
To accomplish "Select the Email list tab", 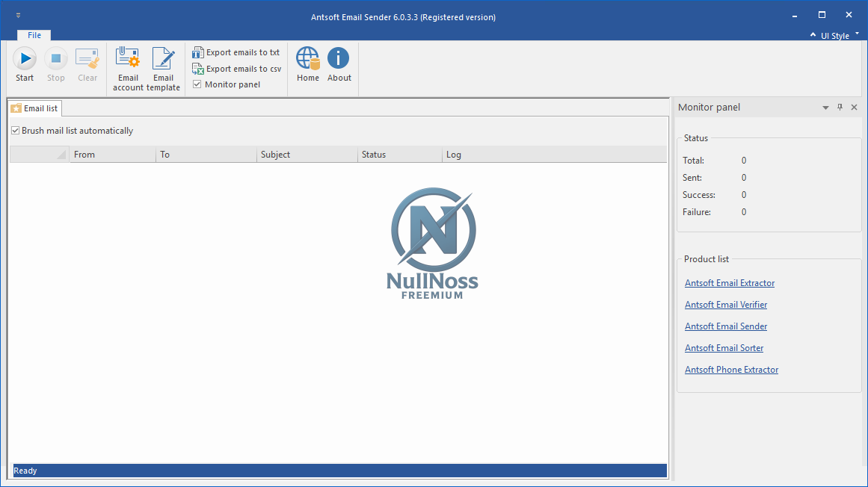I will [x=35, y=108].
